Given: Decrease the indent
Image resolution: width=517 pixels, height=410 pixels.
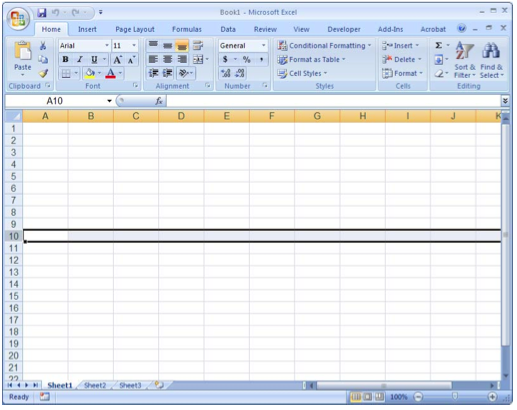Looking at the screenshot, I should [x=153, y=73].
